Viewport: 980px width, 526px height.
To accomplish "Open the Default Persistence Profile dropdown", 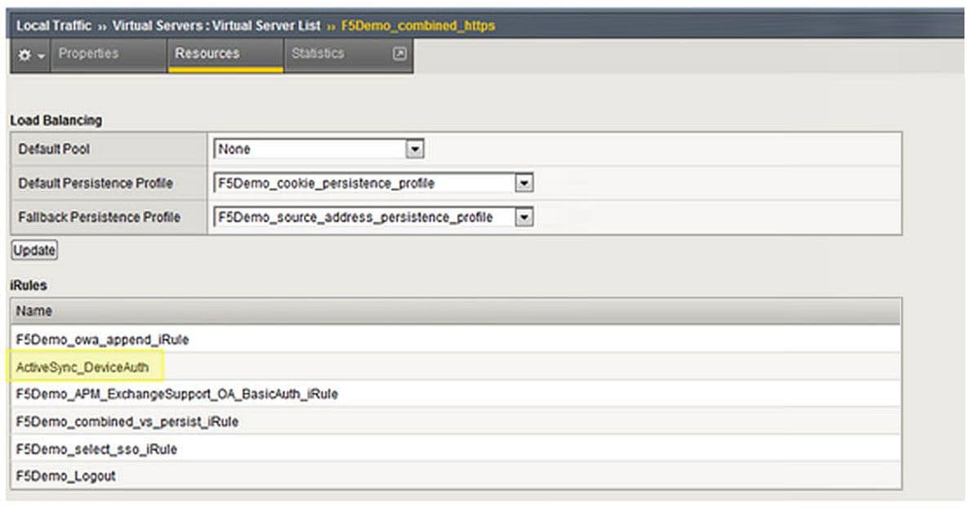I will pos(523,184).
